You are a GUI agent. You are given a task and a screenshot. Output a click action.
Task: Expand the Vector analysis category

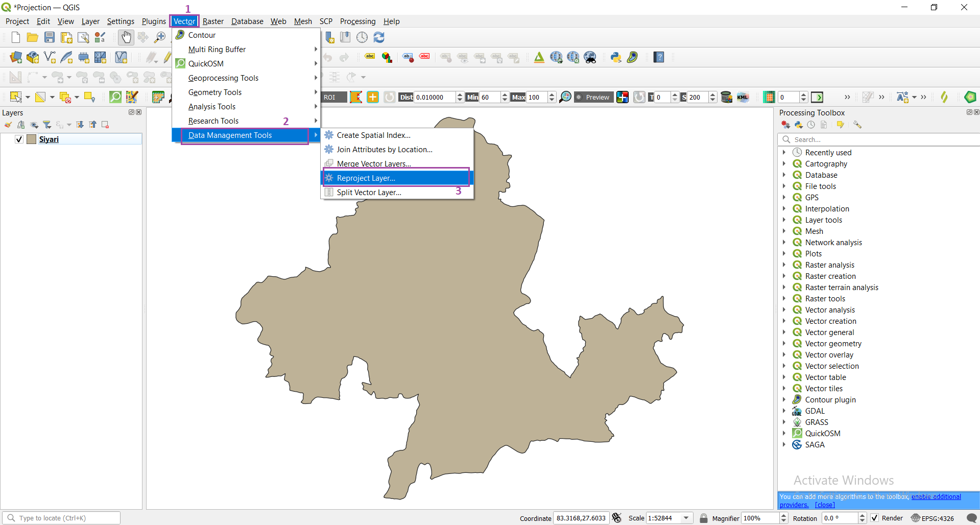pos(785,309)
